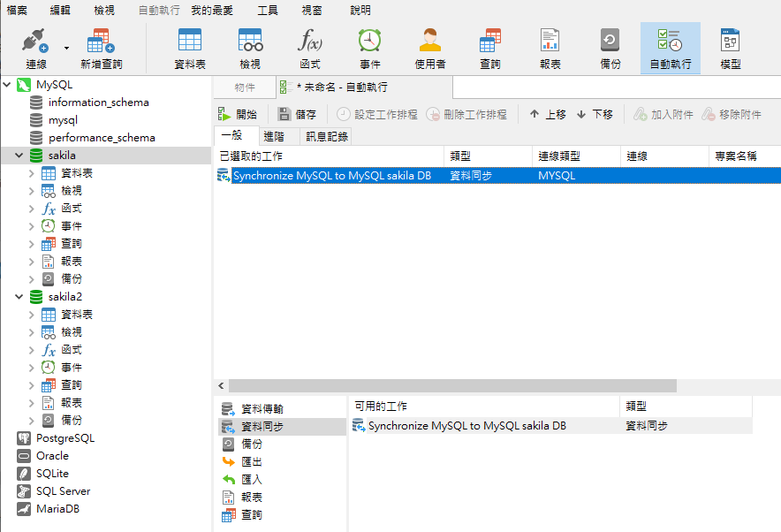
Task: Click the 連線 connection toolbar icon
Action: (x=35, y=42)
